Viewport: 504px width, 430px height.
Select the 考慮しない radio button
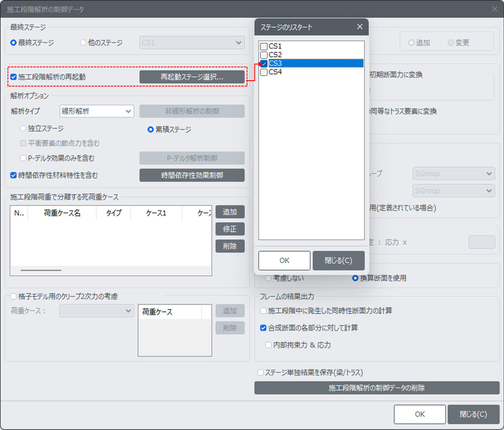(269, 278)
